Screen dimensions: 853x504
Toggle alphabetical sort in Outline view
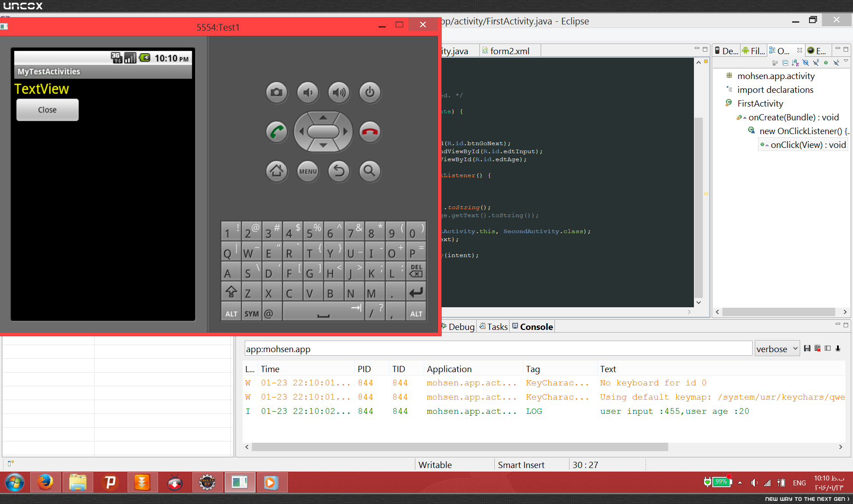pos(795,63)
